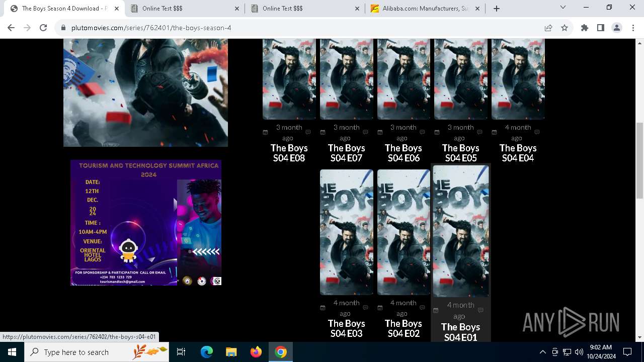
Task: Click the comment icon under S04 E01
Action: [x=480, y=310]
